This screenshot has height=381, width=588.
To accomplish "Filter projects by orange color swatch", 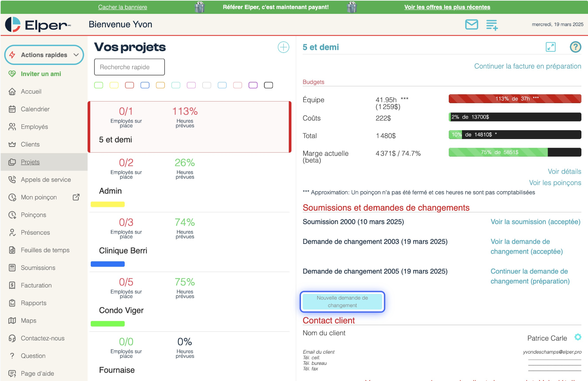I will pos(160,85).
